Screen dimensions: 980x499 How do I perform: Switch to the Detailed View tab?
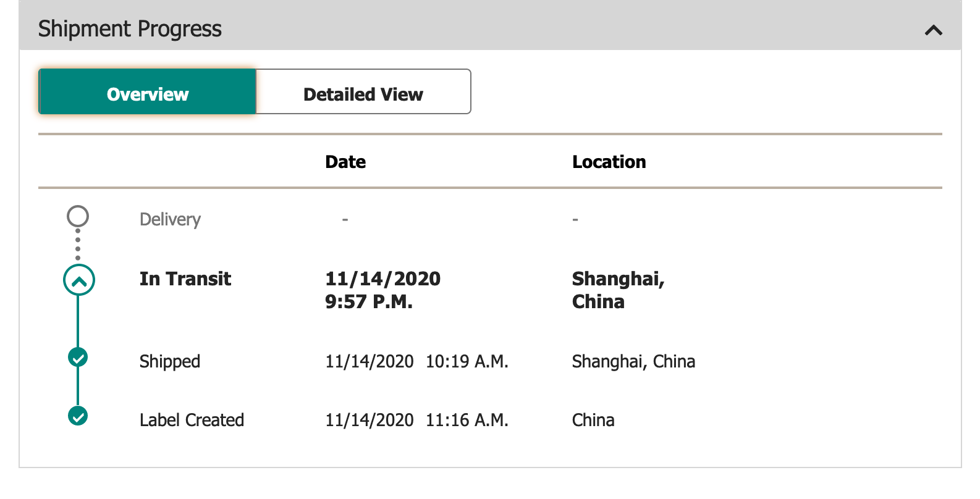[363, 94]
